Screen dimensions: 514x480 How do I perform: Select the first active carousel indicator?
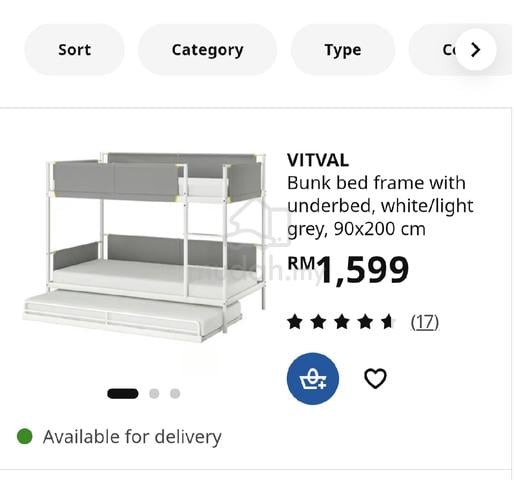tap(123, 394)
